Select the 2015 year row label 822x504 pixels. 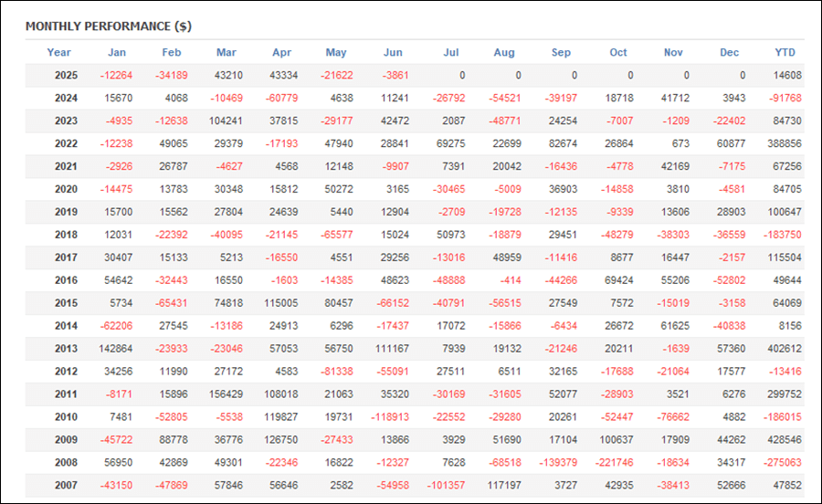(x=66, y=303)
